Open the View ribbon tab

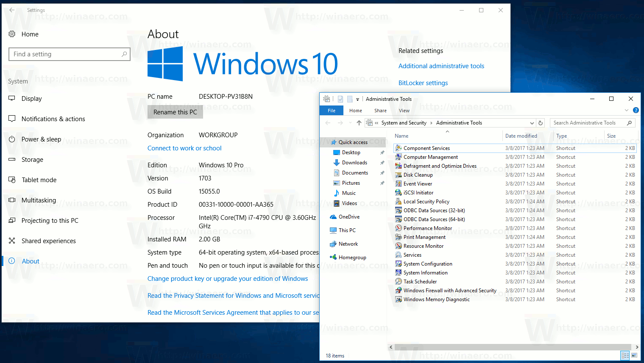[404, 111]
